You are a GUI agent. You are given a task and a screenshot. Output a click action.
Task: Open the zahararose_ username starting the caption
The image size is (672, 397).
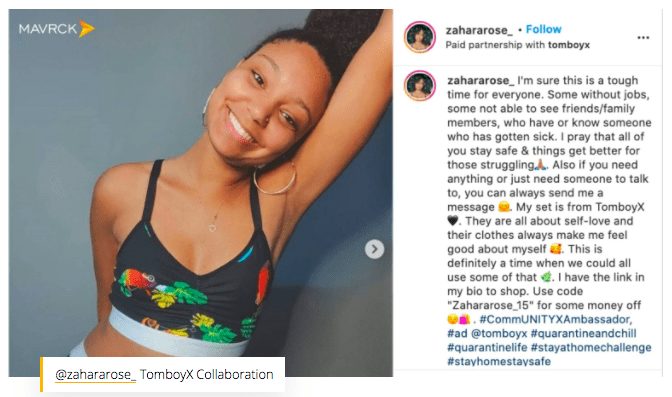[480, 81]
